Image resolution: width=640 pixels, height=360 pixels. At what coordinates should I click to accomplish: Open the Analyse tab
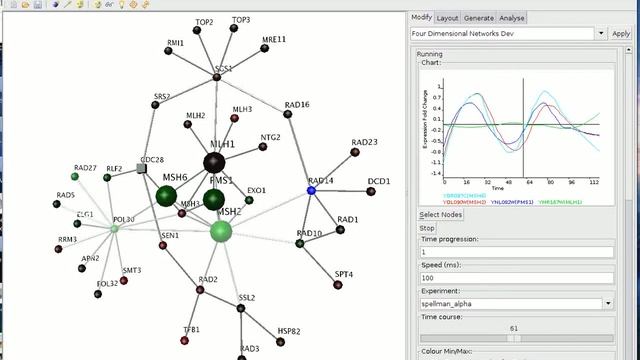coord(512,18)
